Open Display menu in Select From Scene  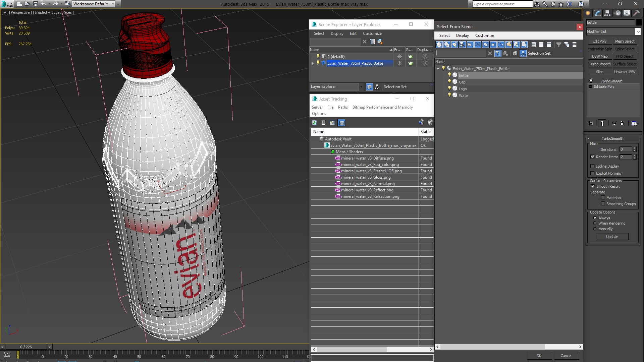(x=462, y=36)
